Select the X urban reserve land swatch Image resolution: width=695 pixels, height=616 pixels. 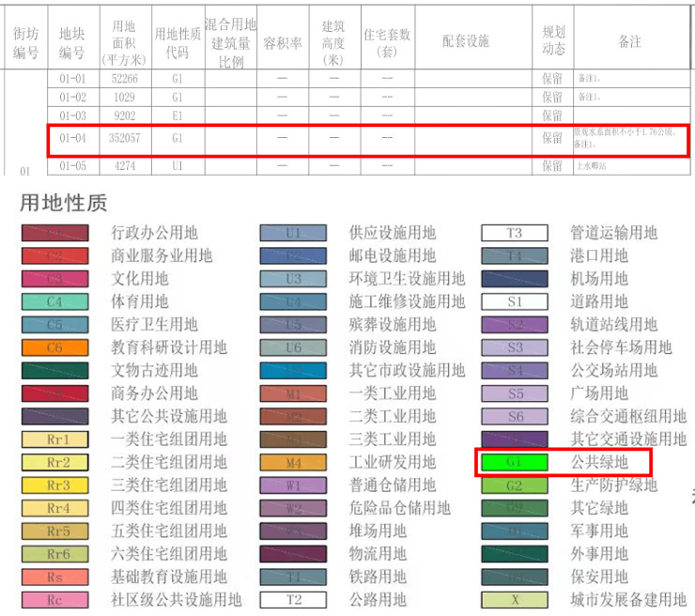(514, 599)
